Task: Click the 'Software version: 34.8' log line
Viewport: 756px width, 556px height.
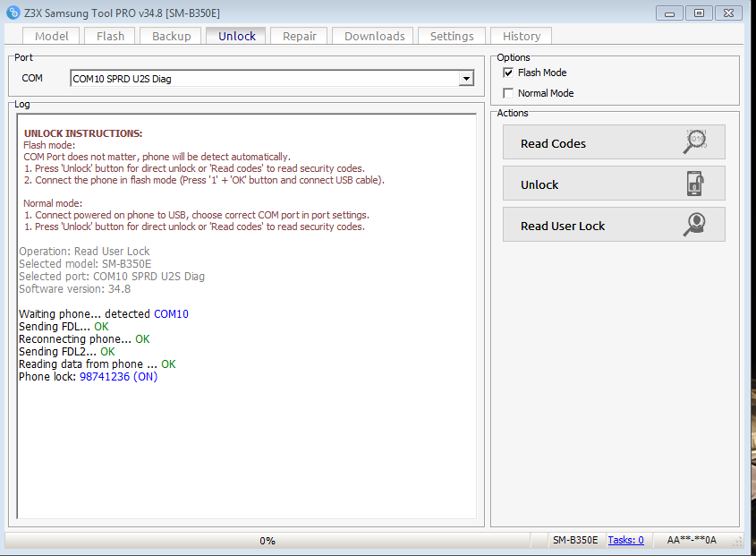Action: tap(75, 288)
